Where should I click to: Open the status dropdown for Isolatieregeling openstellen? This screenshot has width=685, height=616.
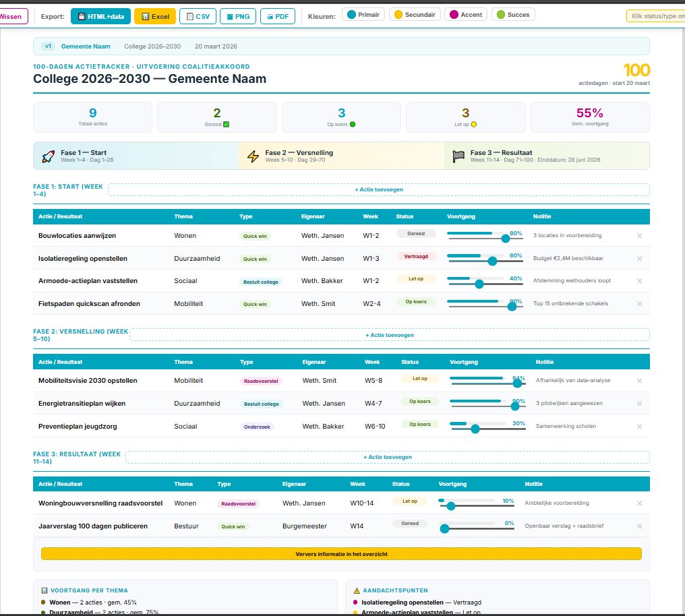pos(416,256)
